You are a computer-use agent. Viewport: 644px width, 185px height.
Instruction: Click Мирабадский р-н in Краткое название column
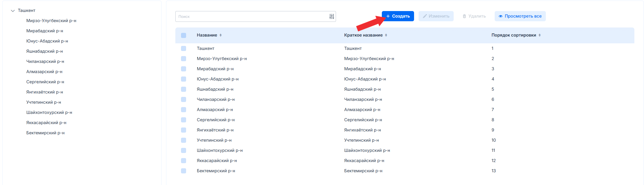click(363, 69)
